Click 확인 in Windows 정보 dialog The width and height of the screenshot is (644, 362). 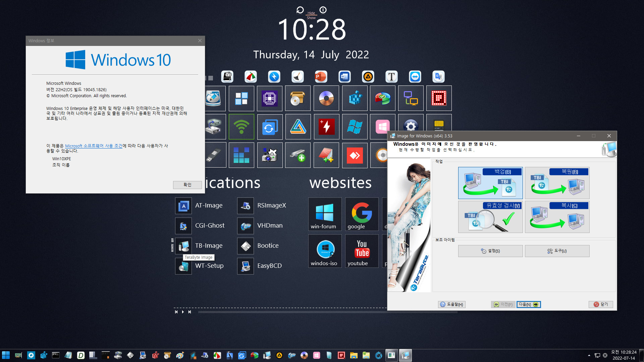coord(187,185)
